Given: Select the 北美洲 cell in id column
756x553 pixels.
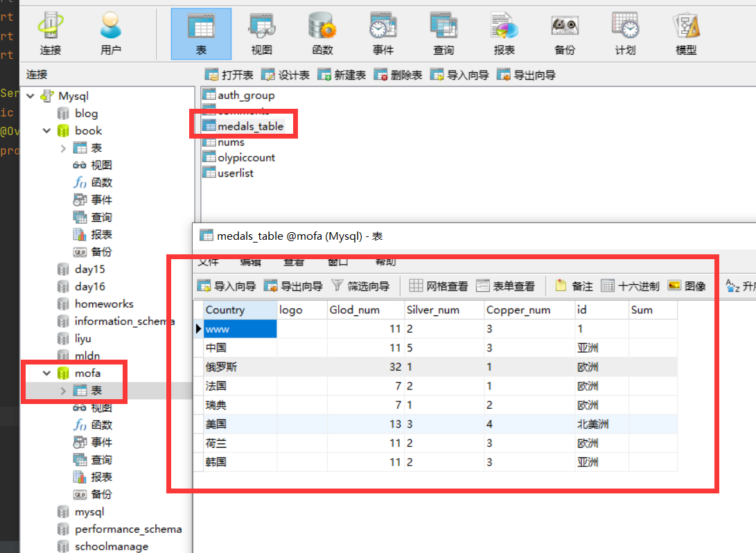Looking at the screenshot, I should pos(601,424).
